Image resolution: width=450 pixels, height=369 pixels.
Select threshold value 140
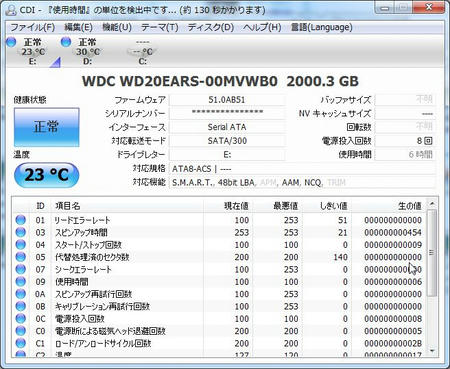pos(340,257)
